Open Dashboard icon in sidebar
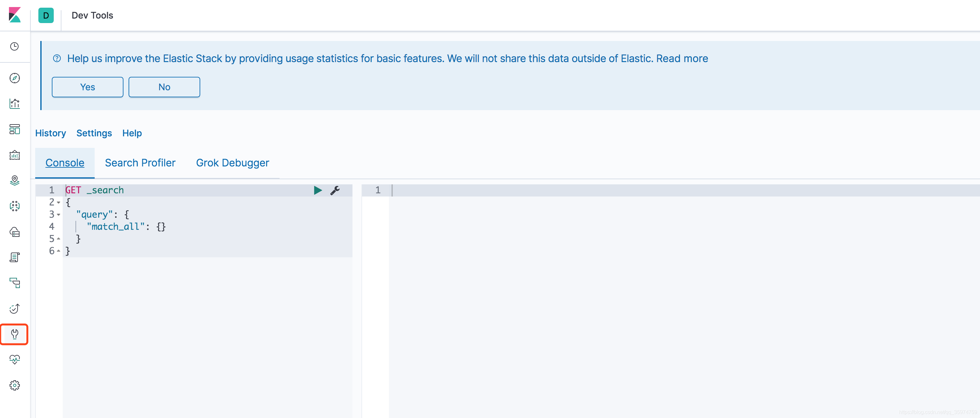Image resolution: width=980 pixels, height=418 pixels. 14,129
